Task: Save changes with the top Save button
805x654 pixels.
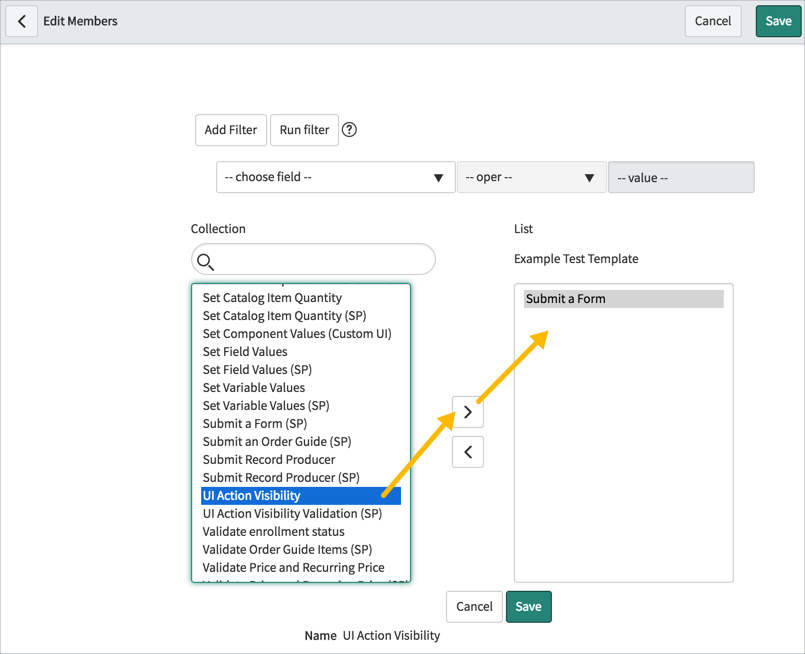Action: click(778, 20)
